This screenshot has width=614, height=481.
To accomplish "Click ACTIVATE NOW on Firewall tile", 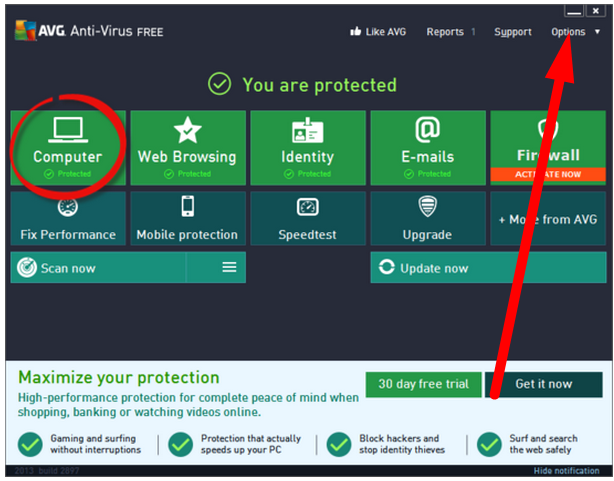I will (548, 174).
